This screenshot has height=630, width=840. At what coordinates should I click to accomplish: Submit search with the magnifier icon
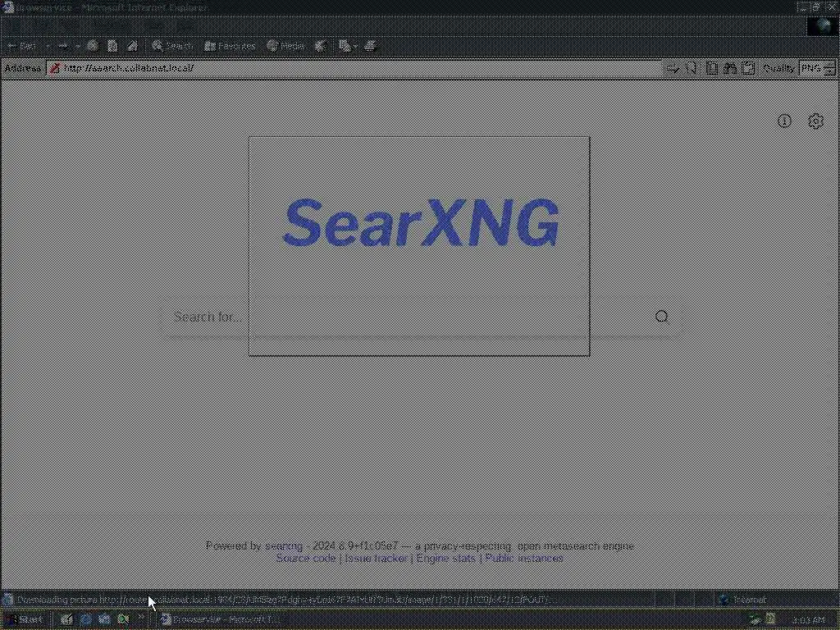click(662, 316)
